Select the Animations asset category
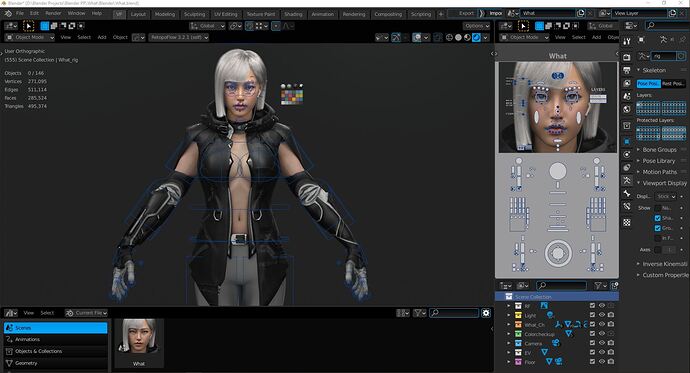This screenshot has width=690, height=373. [55, 340]
